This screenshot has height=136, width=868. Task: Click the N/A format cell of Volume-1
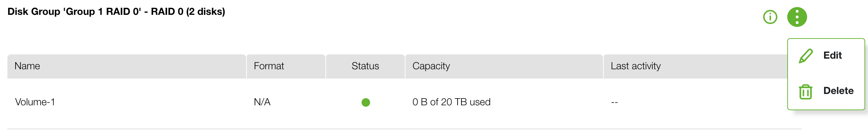click(262, 102)
